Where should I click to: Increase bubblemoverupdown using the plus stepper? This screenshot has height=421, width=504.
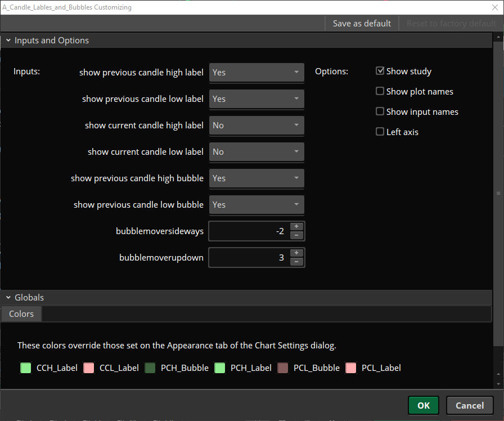coord(296,253)
